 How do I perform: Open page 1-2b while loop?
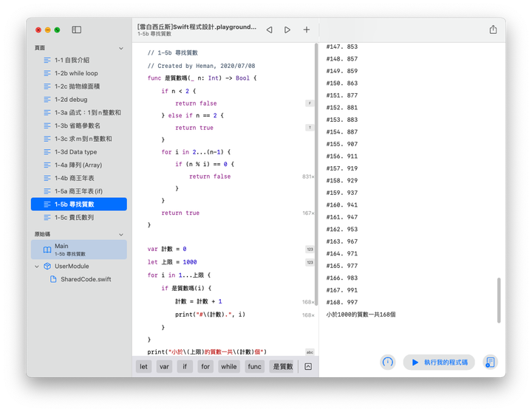click(79, 73)
